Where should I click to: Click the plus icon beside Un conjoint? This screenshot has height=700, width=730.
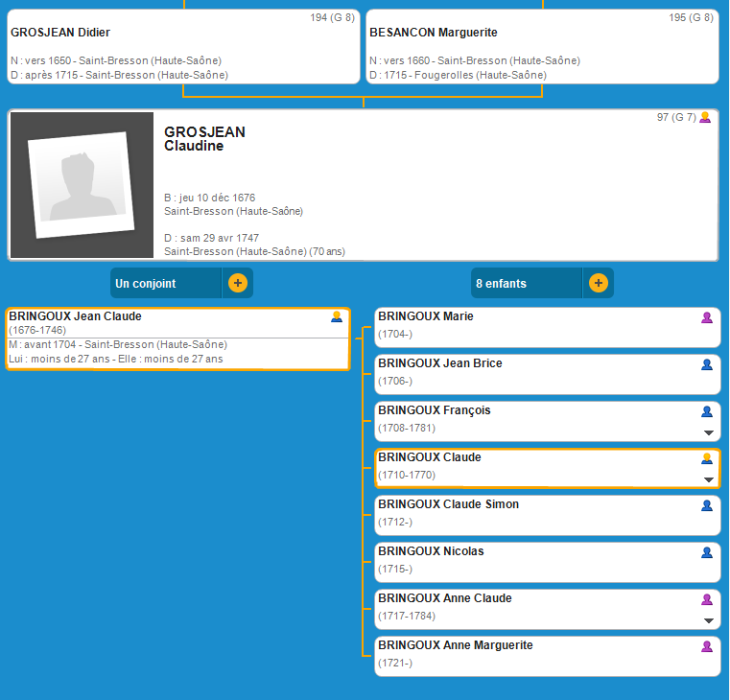pos(238,284)
